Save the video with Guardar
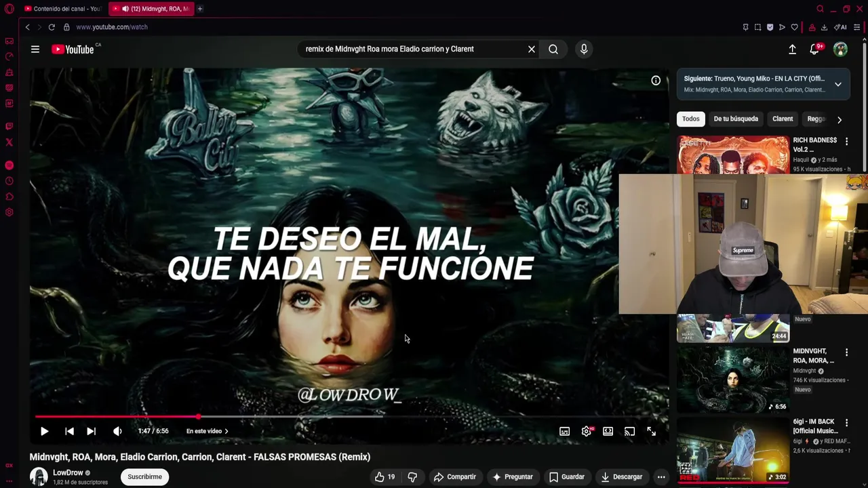Image resolution: width=868 pixels, height=488 pixels. [567, 477]
